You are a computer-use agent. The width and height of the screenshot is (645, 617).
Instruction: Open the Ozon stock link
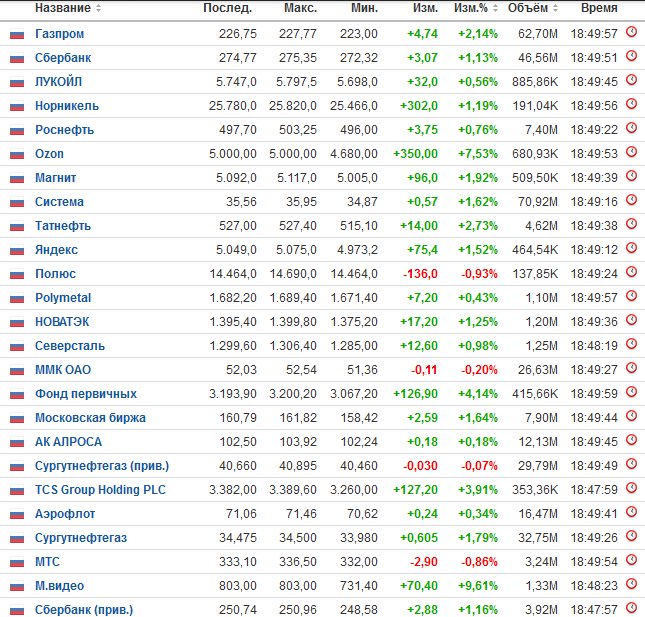49,154
